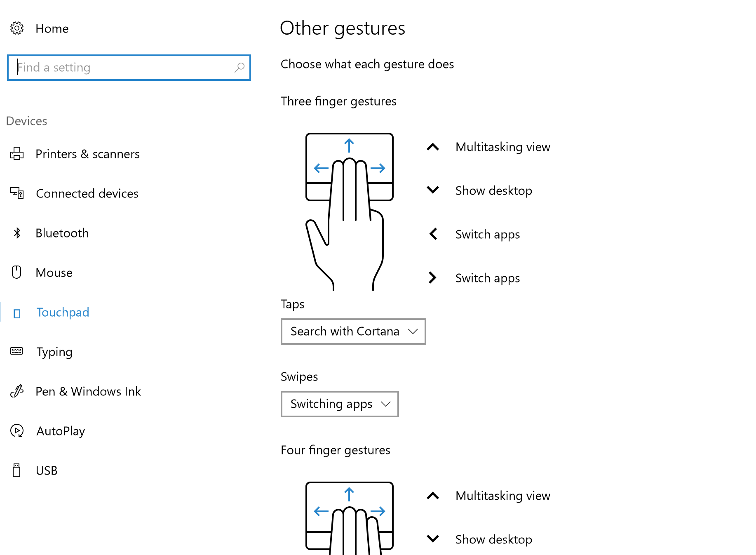Image resolution: width=756 pixels, height=555 pixels.
Task: Focus the Find a setting search box
Action: [x=124, y=67]
